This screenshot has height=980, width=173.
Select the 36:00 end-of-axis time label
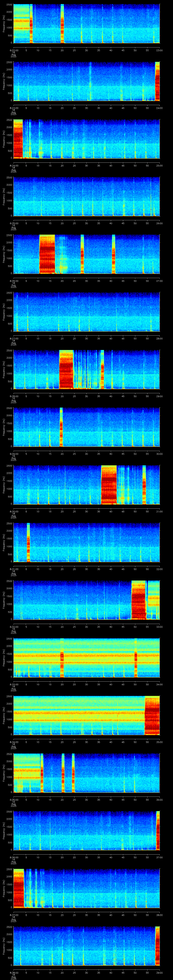click(x=160, y=800)
